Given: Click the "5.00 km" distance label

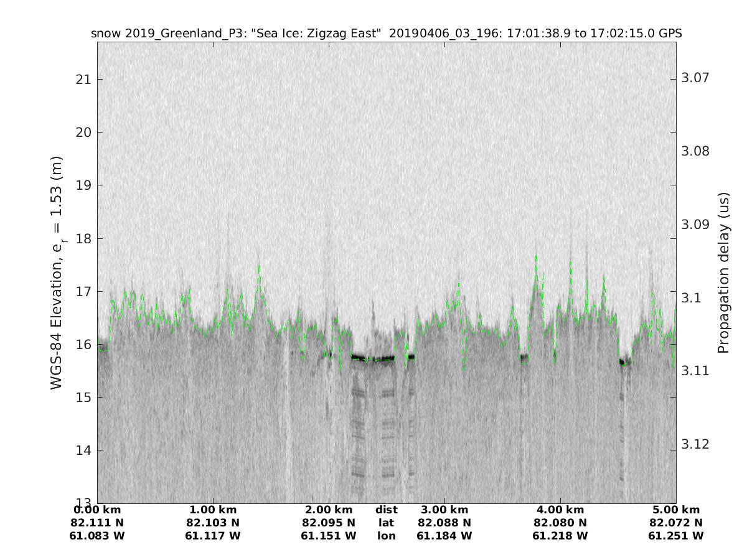Looking at the screenshot, I should click(x=675, y=510).
